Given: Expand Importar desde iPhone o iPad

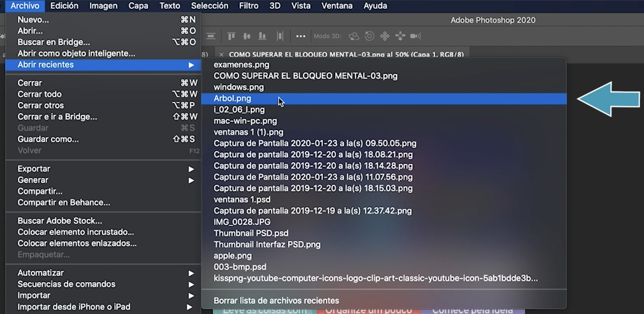Looking at the screenshot, I should coord(103,307).
